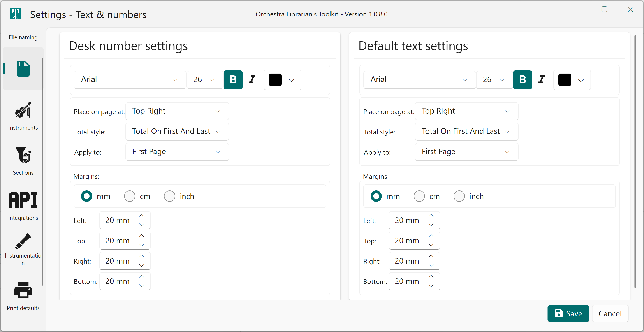Toggle bold in Desk number settings

[x=233, y=80]
